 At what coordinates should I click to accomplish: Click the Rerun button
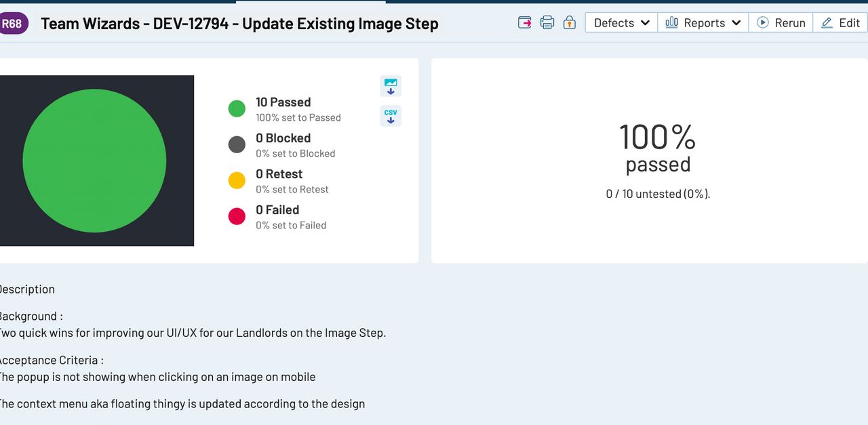[x=781, y=22]
